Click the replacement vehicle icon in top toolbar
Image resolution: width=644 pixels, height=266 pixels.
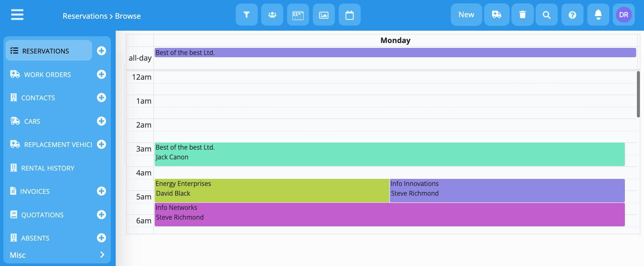pyautogui.click(x=496, y=15)
